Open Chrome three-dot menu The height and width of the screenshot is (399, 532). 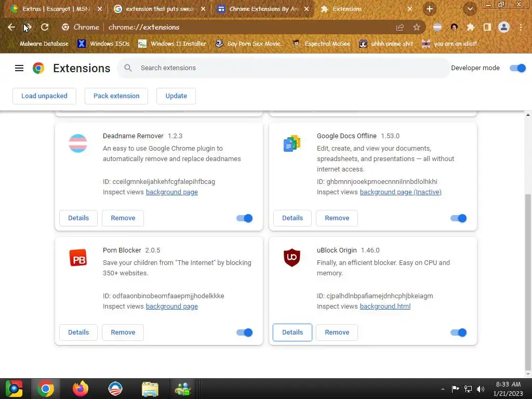coord(521,27)
